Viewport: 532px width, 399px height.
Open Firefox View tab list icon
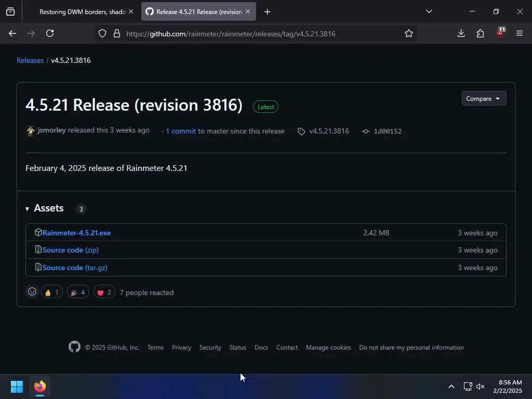(10, 11)
